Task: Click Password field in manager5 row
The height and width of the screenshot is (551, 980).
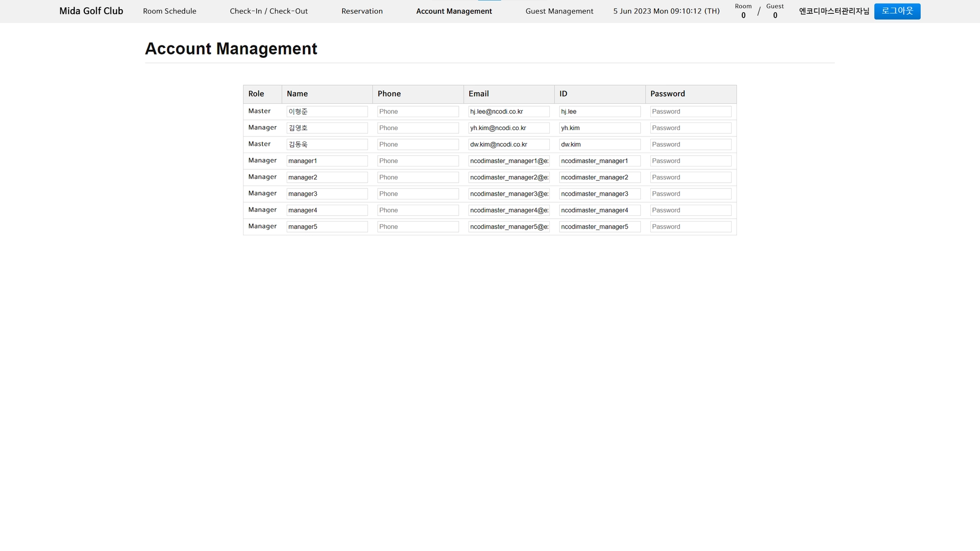Action: pos(690,227)
